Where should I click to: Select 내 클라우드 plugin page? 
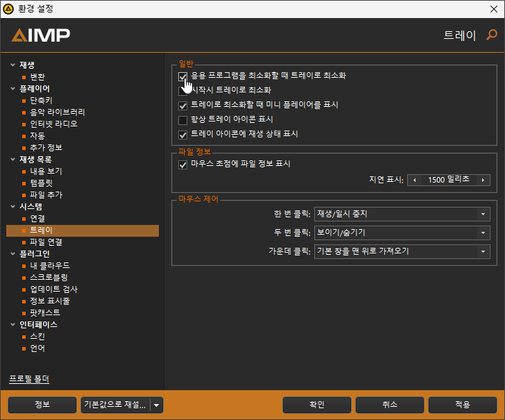50,266
